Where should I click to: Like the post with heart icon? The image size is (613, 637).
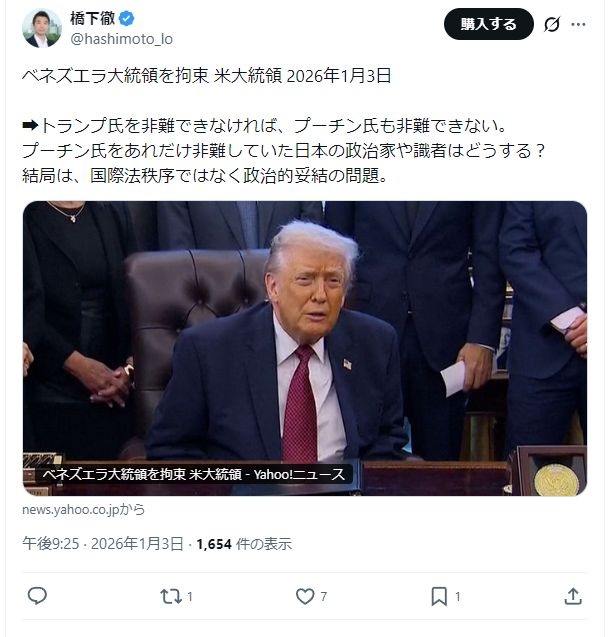point(305,596)
